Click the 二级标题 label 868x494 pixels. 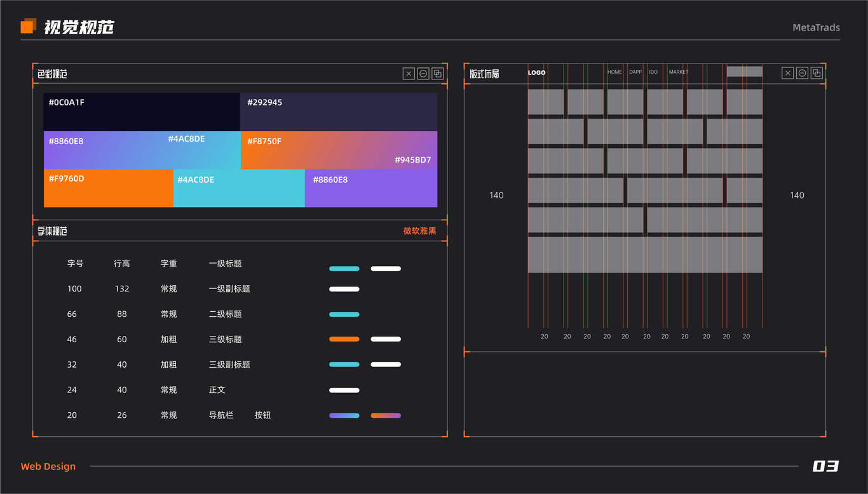(226, 314)
